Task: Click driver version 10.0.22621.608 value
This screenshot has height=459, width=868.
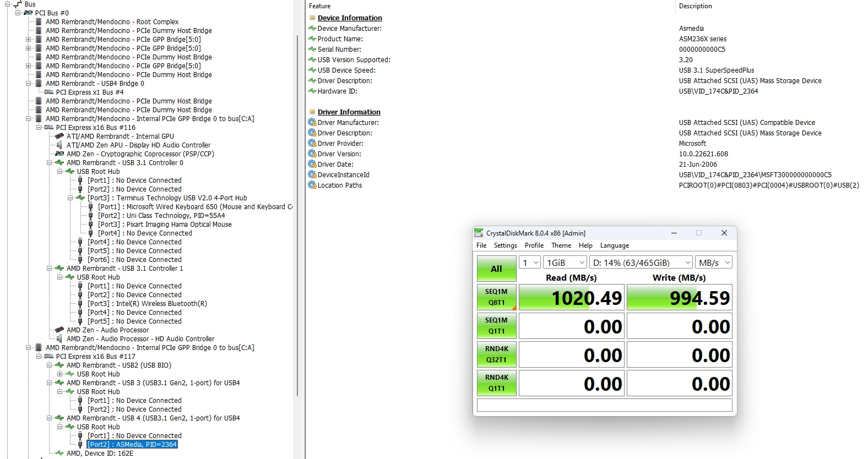Action: [703, 154]
